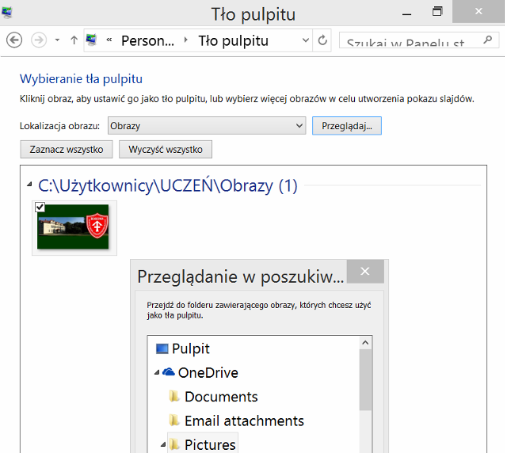Go back with the Back arrow button
This screenshot has height=453, width=505.
[14, 40]
